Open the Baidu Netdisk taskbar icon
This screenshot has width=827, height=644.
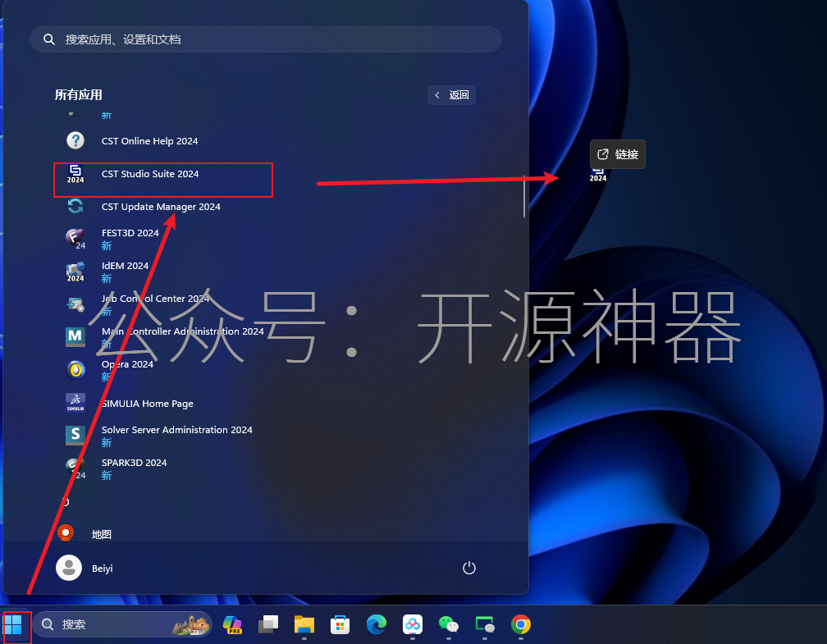click(413, 624)
